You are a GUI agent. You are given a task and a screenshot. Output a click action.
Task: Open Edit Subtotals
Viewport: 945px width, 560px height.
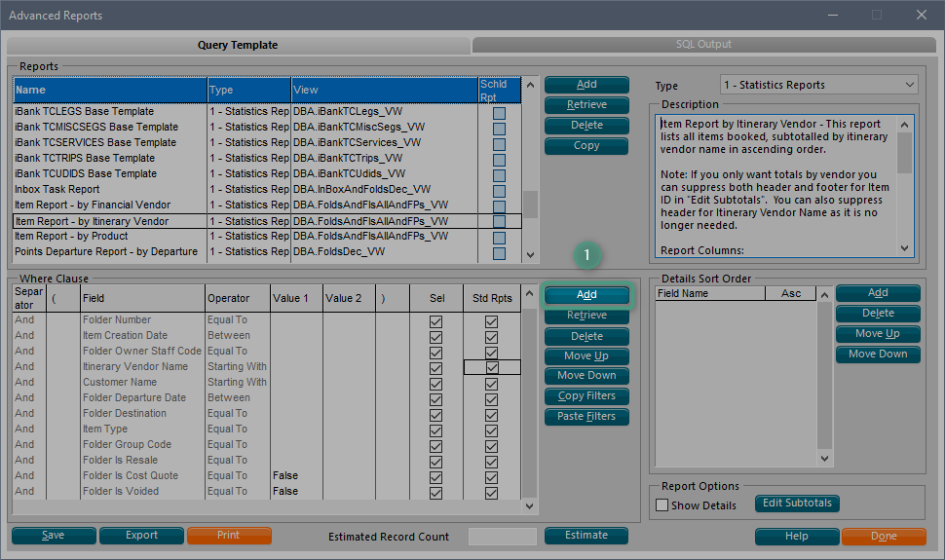[x=797, y=504]
